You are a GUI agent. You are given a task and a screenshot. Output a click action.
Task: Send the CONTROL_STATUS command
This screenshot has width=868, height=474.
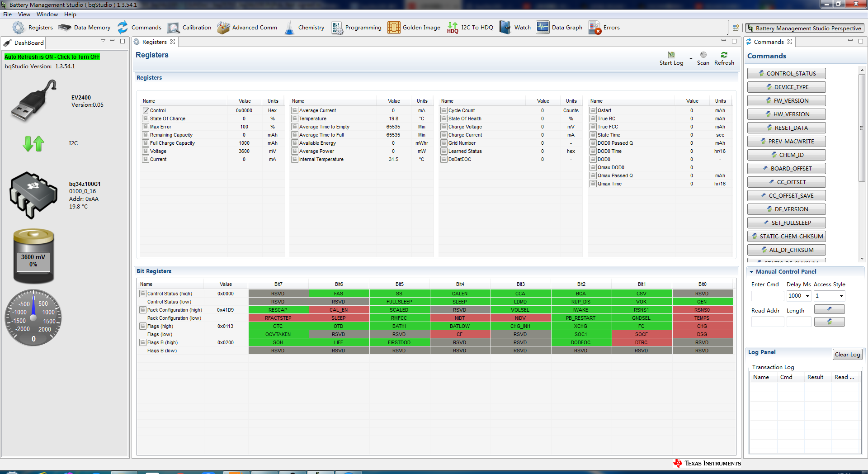pyautogui.click(x=787, y=74)
